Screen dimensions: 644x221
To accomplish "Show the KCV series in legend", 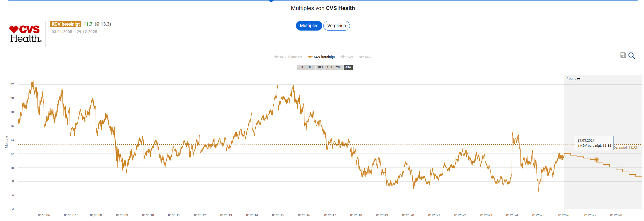I will click(x=347, y=57).
